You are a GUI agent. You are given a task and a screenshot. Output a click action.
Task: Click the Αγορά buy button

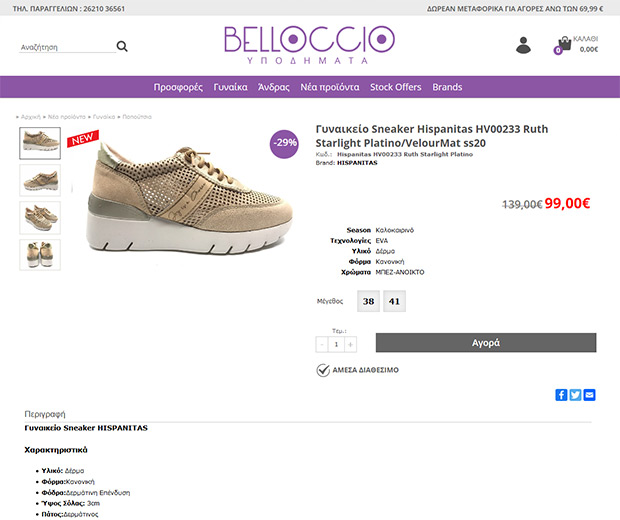coord(485,342)
